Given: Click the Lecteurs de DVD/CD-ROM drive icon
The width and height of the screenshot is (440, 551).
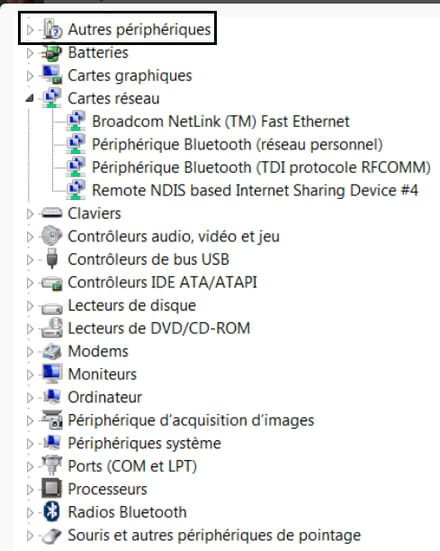Looking at the screenshot, I should pyautogui.click(x=52, y=328).
